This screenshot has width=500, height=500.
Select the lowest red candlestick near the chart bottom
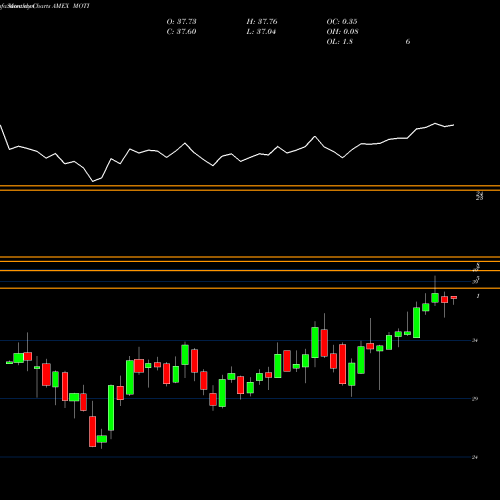pos(92,431)
